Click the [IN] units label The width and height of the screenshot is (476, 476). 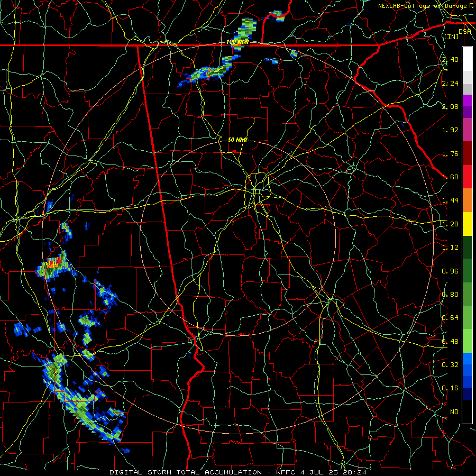click(452, 36)
